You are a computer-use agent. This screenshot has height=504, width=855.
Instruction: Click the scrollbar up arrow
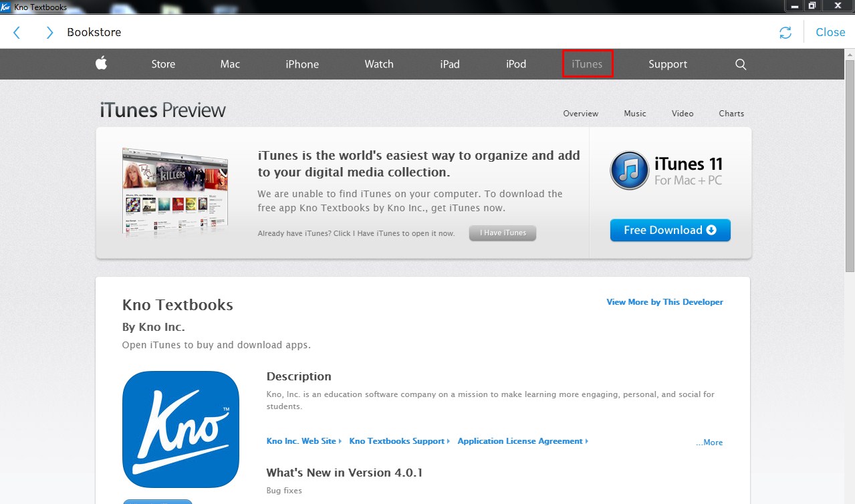(x=850, y=53)
